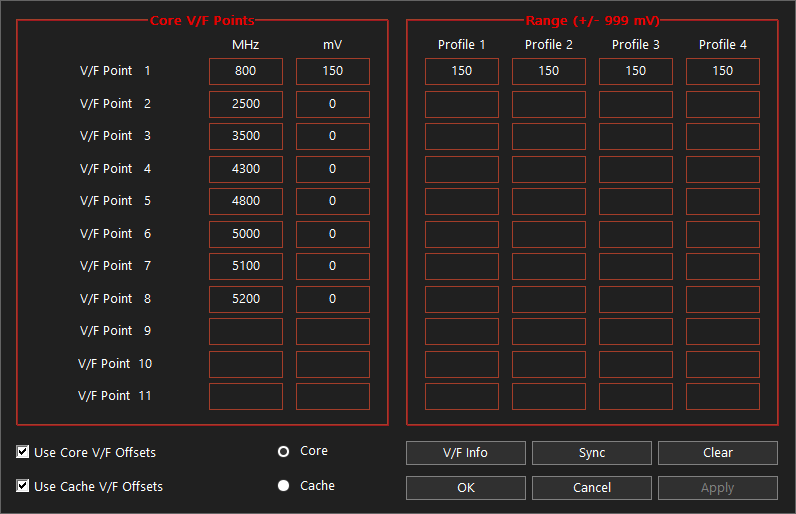The image size is (796, 514).
Task: Edit V/F Point 1 MHz field (800)
Action: (x=246, y=71)
